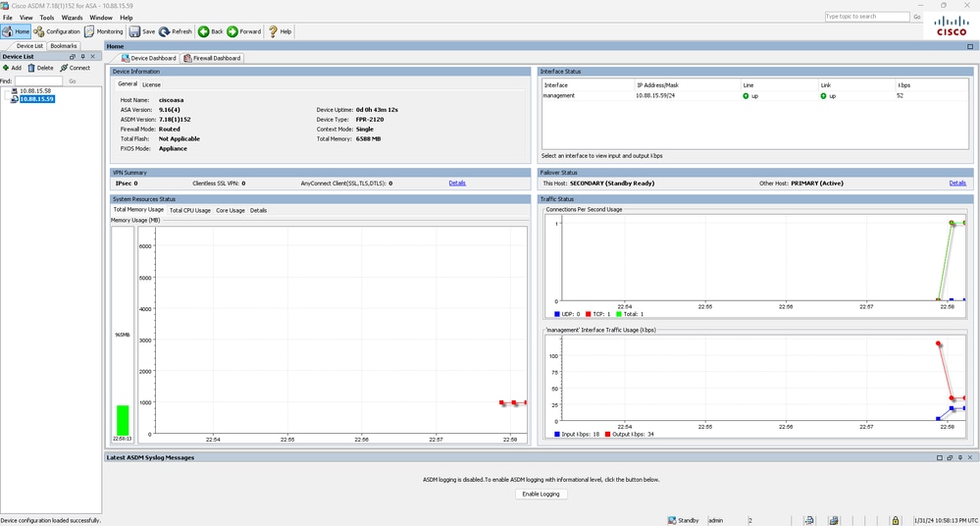Click the yellow lock icon in status bar

[895, 520]
